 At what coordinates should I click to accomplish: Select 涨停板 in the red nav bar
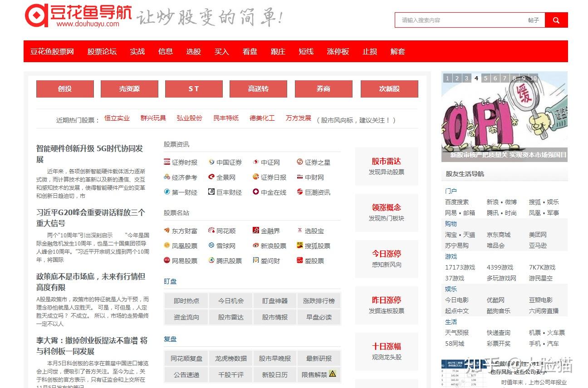(x=338, y=51)
